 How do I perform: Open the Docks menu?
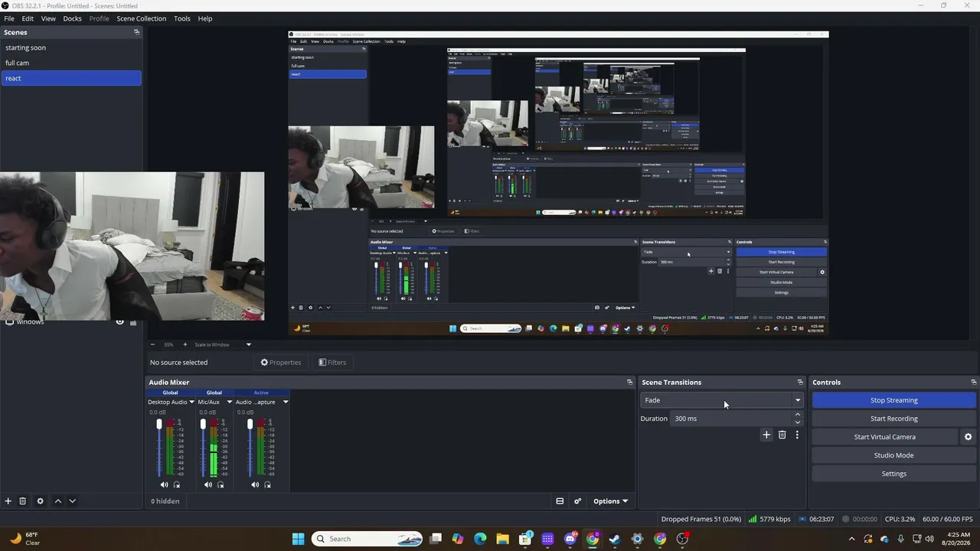(72, 18)
